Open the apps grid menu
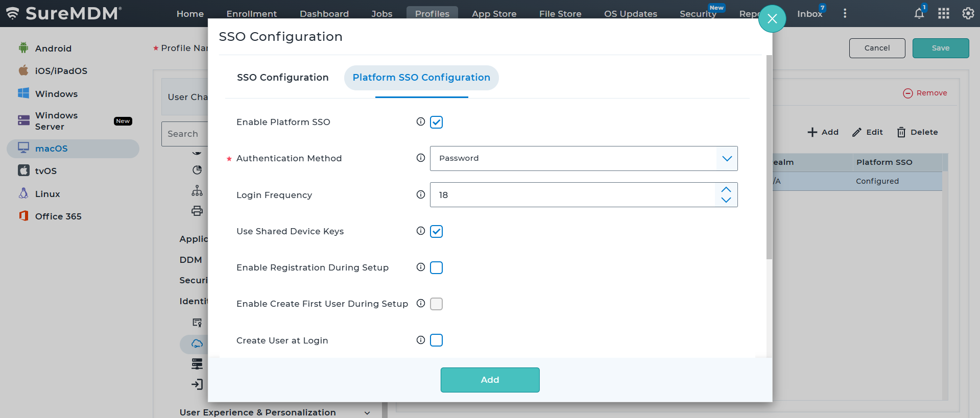Viewport: 980px width, 418px height. point(944,13)
